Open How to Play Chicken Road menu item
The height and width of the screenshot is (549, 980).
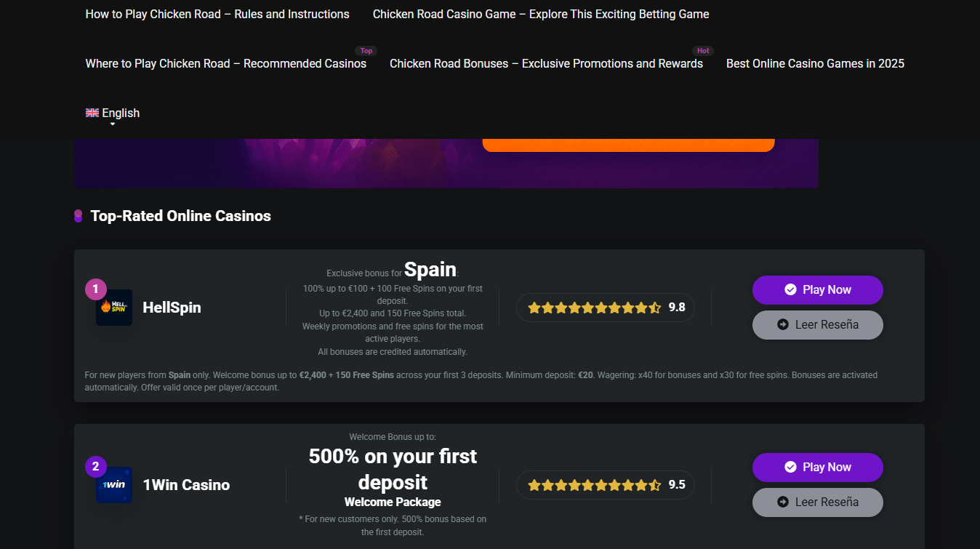(x=217, y=14)
